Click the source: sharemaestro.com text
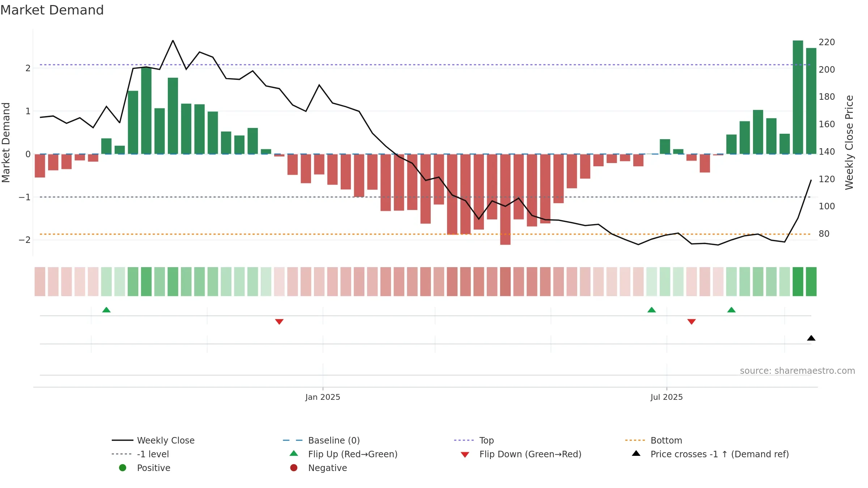This screenshot has height=488, width=868. (797, 371)
